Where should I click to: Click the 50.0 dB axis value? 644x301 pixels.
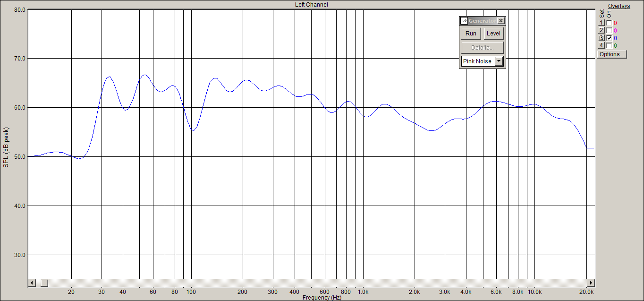pyautogui.click(x=19, y=157)
